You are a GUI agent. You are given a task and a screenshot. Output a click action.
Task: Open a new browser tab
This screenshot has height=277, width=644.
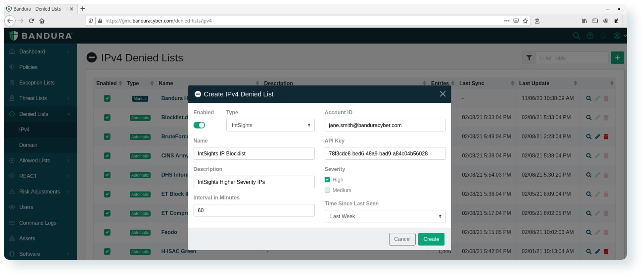tap(83, 9)
